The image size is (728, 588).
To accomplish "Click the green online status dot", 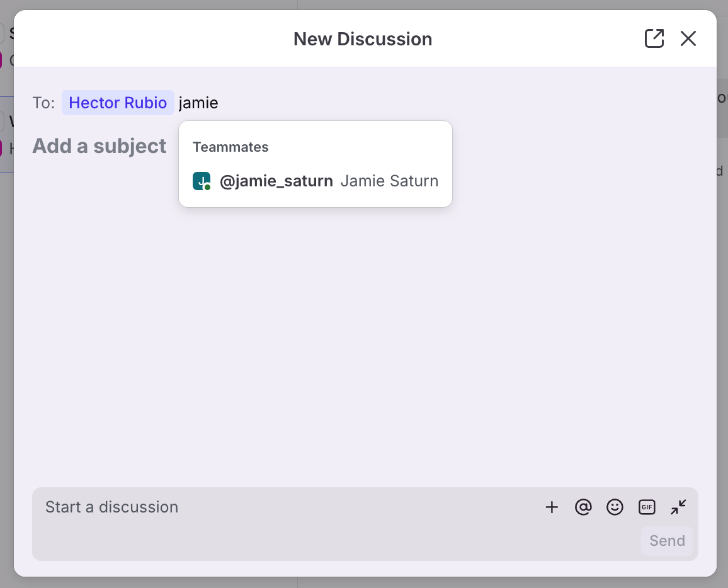I will [208, 187].
